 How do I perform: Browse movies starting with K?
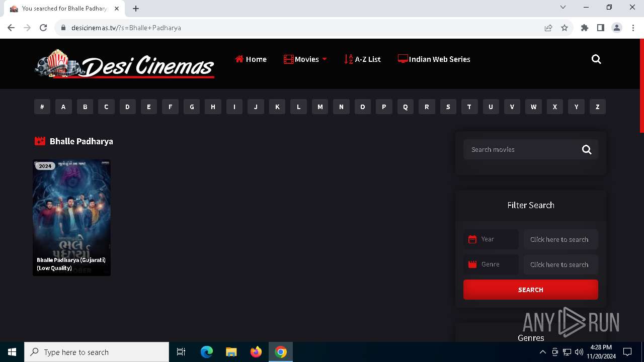tap(277, 107)
